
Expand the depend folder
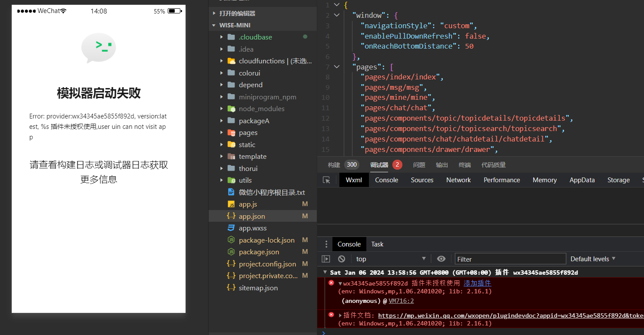click(x=222, y=85)
